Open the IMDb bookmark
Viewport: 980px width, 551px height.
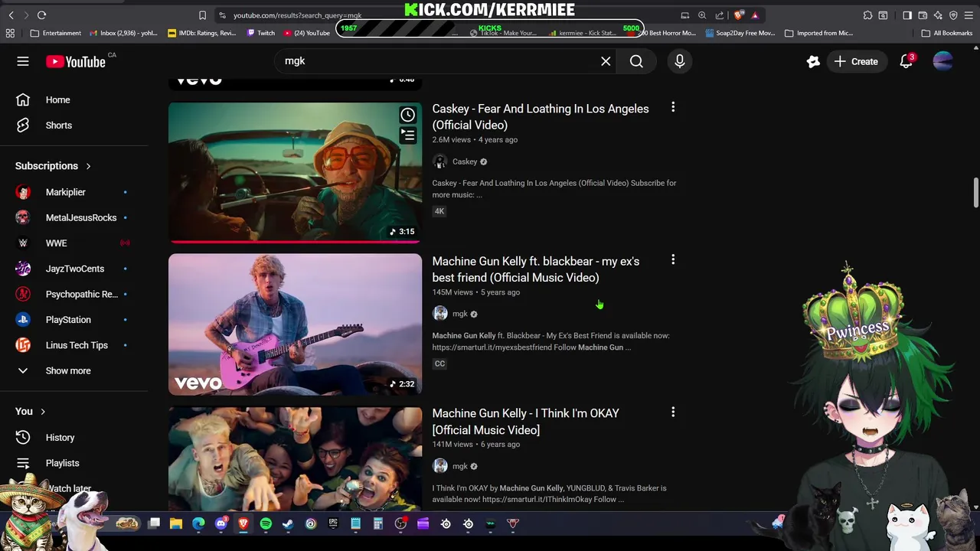201,33
